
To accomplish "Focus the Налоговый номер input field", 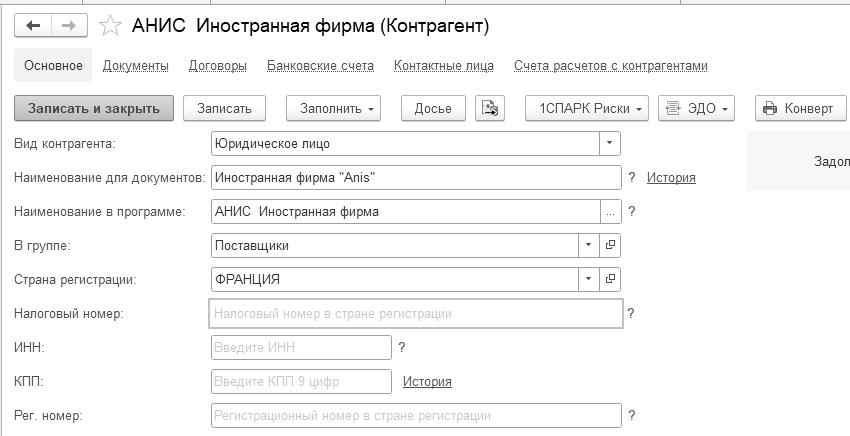I will 415,313.
